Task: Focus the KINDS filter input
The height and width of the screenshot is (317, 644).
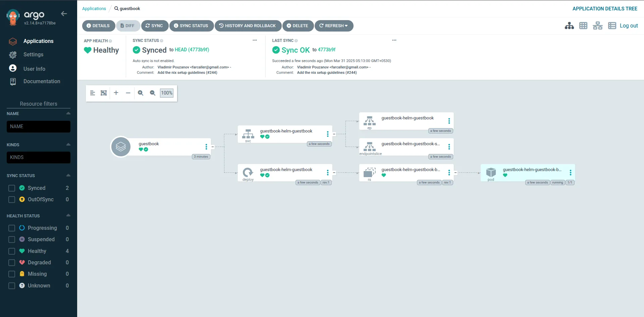Action: click(x=39, y=157)
